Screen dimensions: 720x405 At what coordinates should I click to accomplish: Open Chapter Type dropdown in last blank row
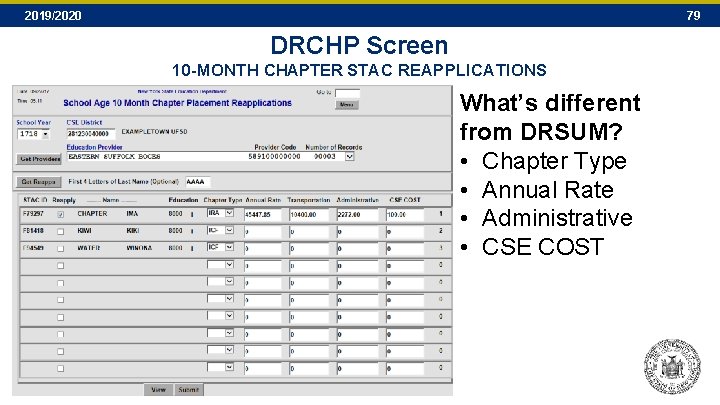click(x=229, y=367)
